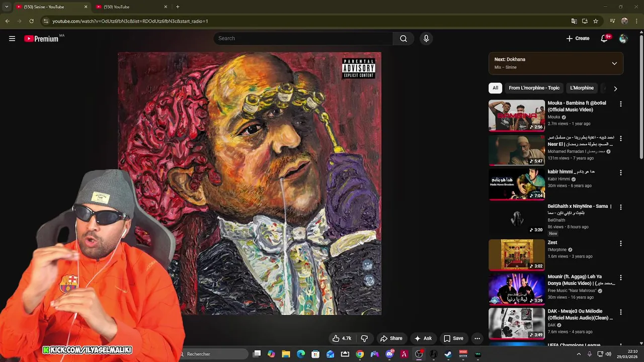Viewport: 644px width, 362px height.
Task: Open options for Mounir Leh Ya Donya video
Action: click(x=620, y=278)
